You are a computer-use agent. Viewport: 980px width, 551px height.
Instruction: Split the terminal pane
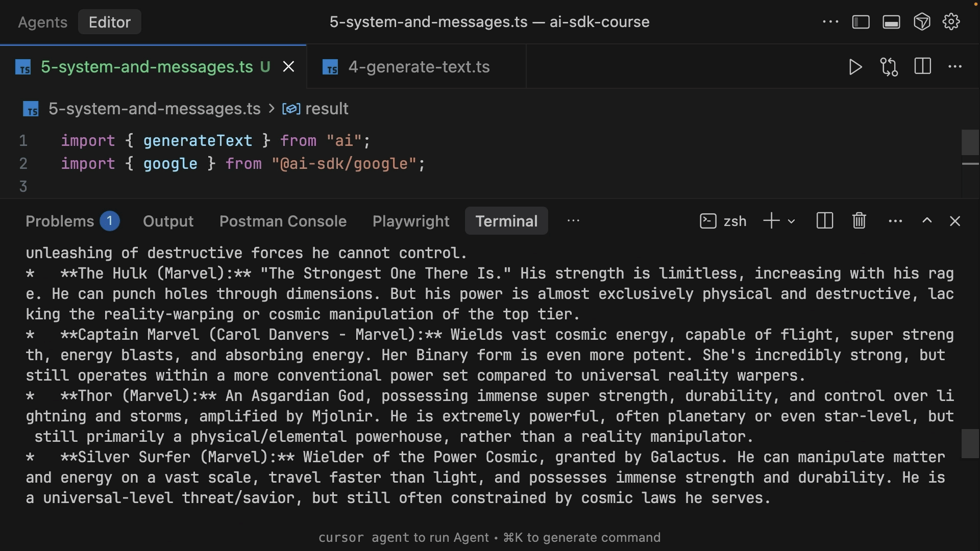click(824, 221)
